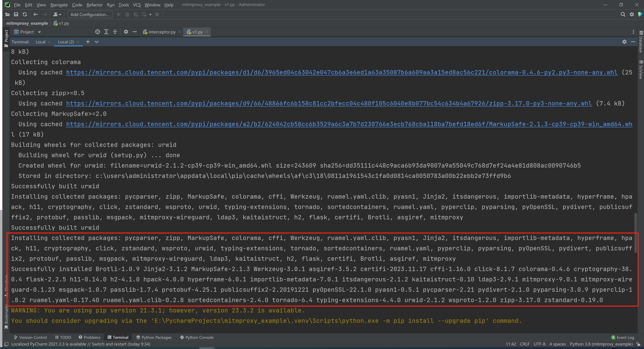
Task: Click the Select Opened File target icon
Action: (97, 32)
